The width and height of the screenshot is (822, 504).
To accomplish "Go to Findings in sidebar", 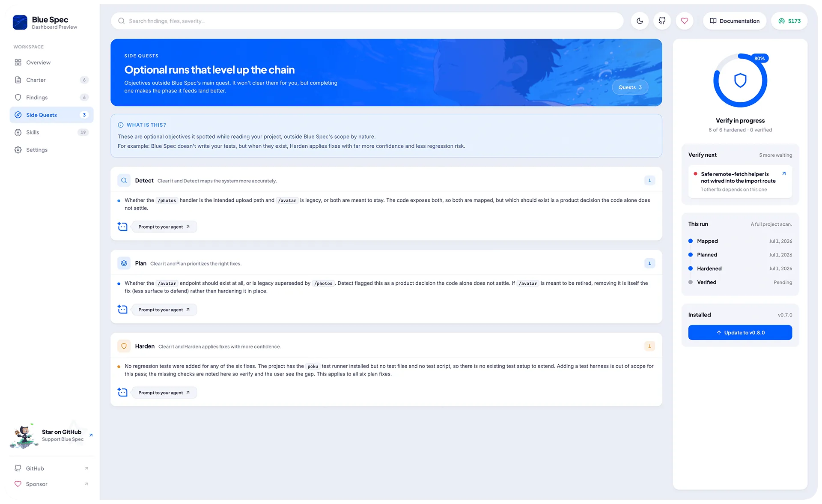I will point(51,98).
